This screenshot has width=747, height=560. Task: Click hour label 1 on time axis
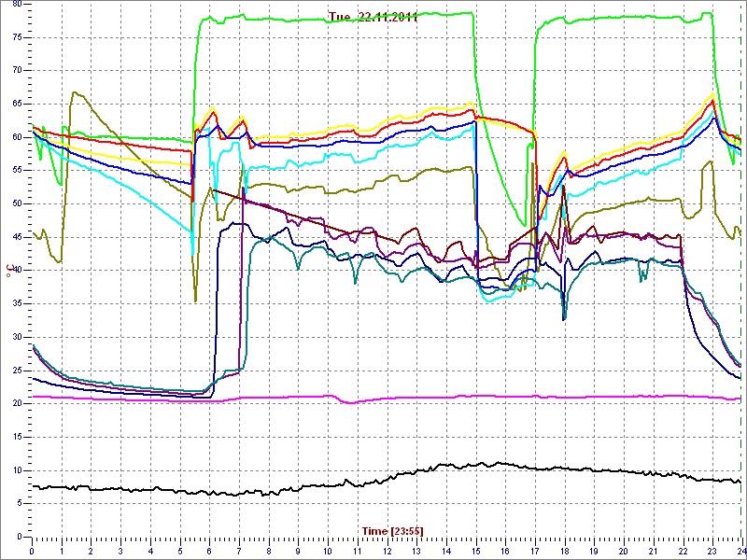(62, 551)
